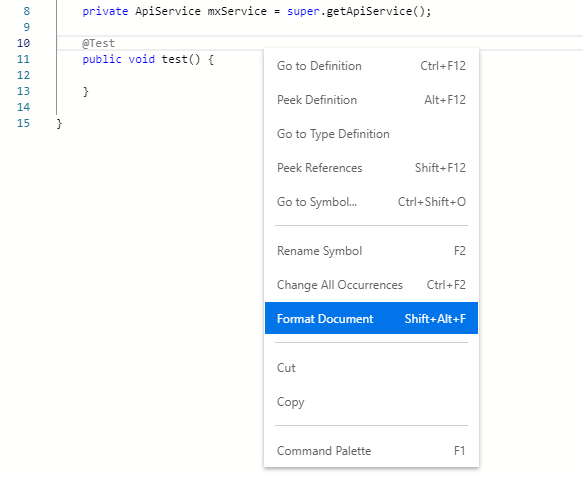Open Command Palette menu entry

(x=371, y=451)
